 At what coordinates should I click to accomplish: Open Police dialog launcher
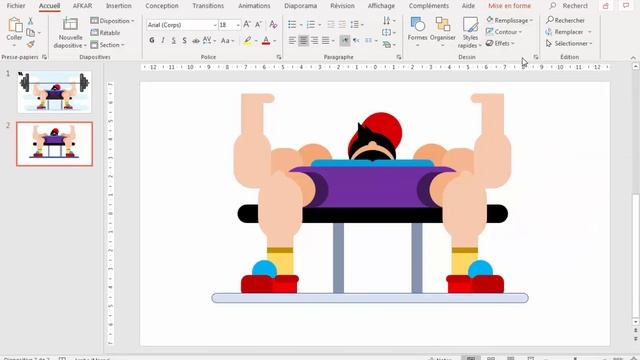pyautogui.click(x=279, y=57)
